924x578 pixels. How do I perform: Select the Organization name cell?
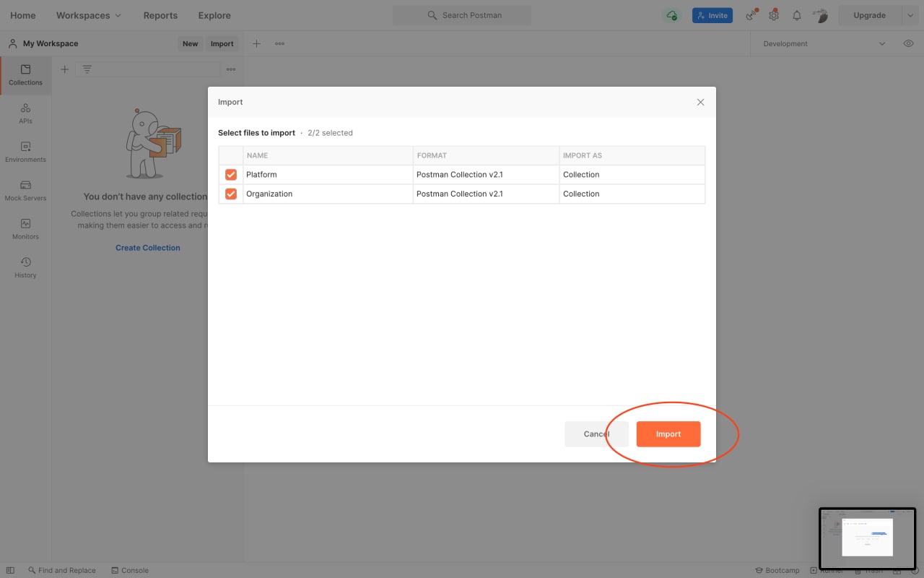coord(328,194)
